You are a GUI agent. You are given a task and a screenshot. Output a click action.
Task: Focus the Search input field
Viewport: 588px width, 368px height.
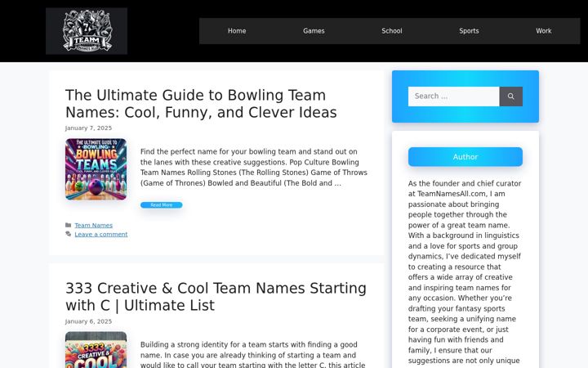coord(454,96)
